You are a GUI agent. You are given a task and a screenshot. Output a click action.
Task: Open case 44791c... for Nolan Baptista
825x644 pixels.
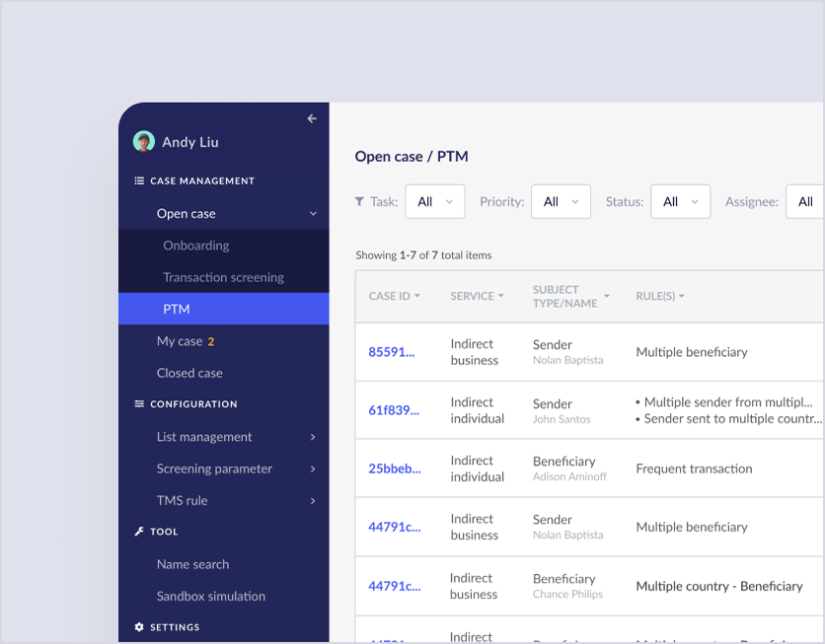[x=395, y=527]
